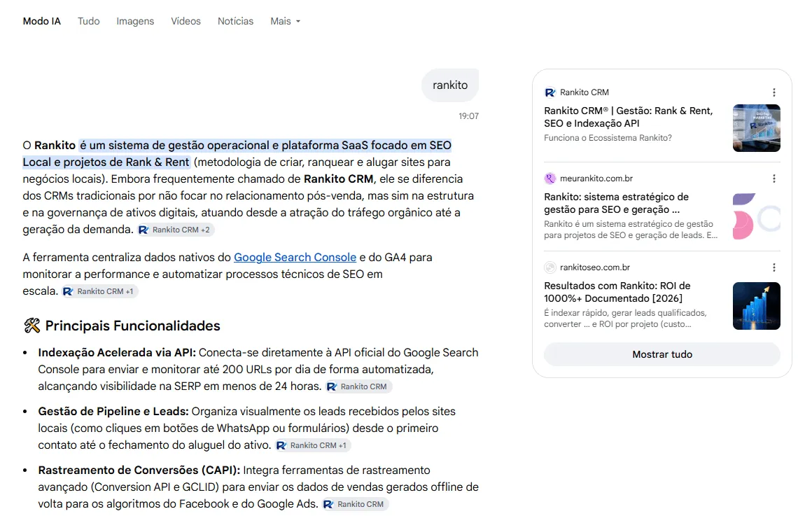Open source chip after 'Google Ads'

pyautogui.click(x=356, y=504)
